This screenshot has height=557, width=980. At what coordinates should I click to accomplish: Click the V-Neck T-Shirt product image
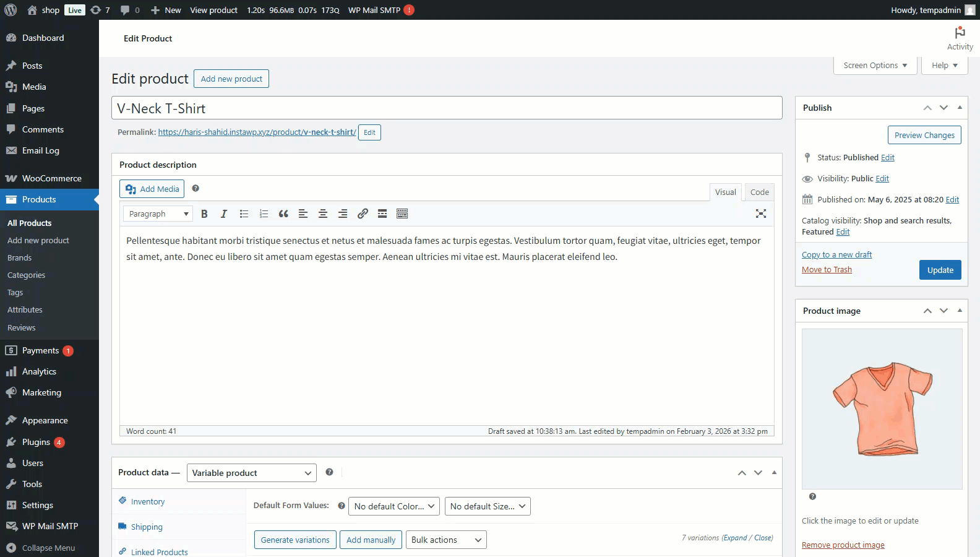pyautogui.click(x=882, y=408)
